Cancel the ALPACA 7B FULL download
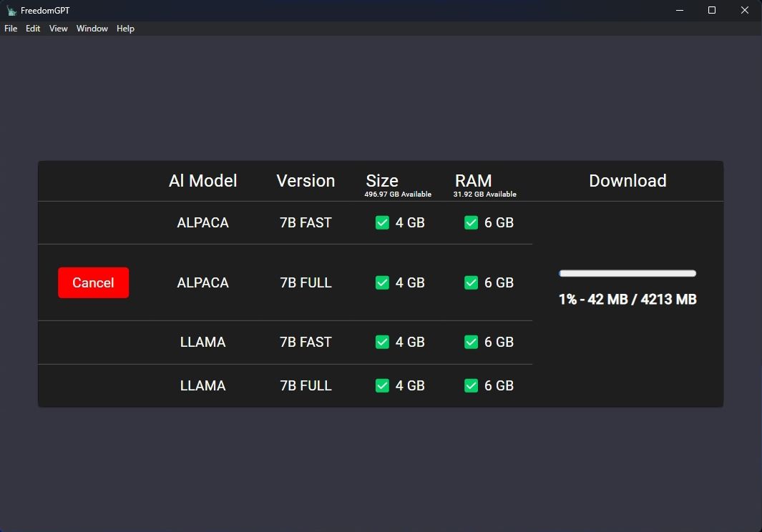 [x=93, y=282]
